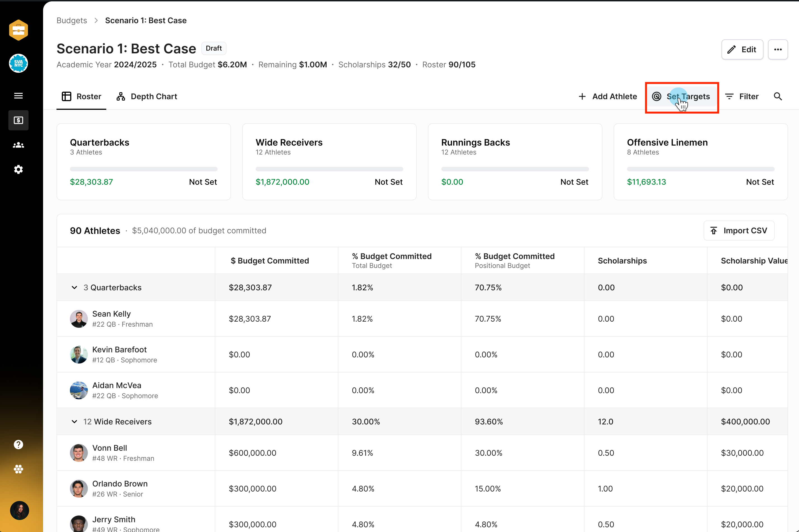Click the search magnifier icon

pos(778,97)
